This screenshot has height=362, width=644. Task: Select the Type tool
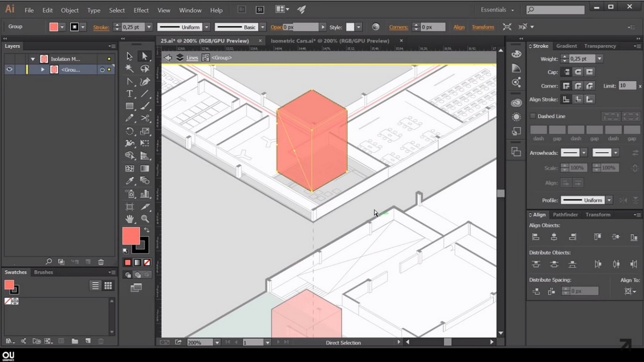[129, 94]
